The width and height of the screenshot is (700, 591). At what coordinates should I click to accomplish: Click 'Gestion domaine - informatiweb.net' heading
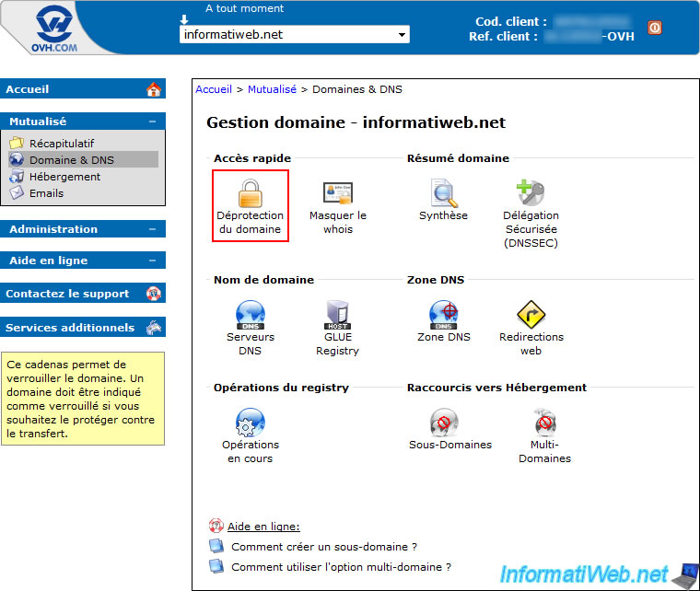[x=356, y=122]
